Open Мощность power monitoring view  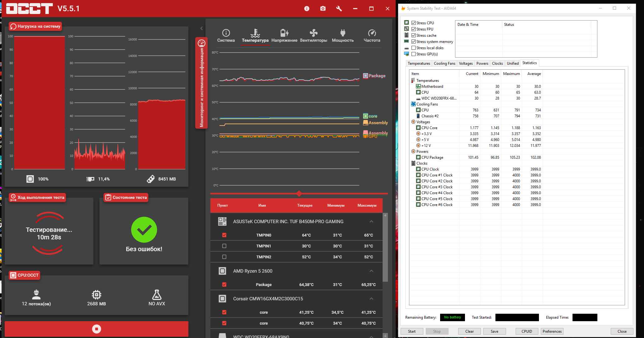coord(343,35)
